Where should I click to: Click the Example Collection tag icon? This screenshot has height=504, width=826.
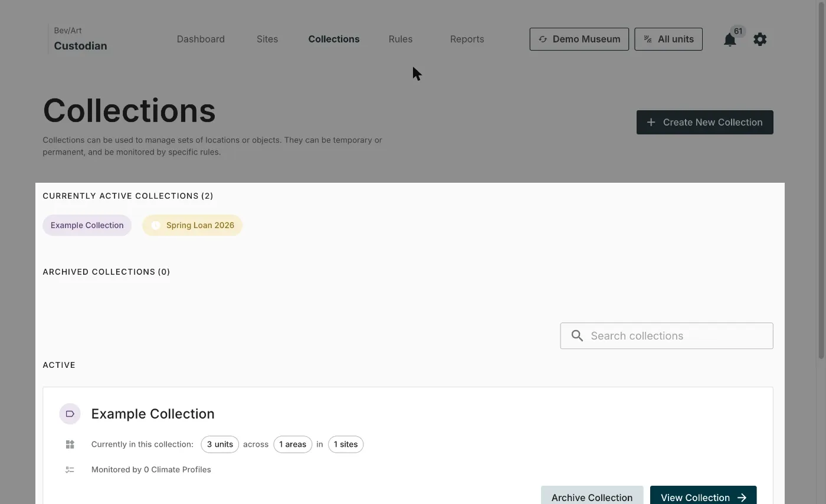(x=70, y=414)
